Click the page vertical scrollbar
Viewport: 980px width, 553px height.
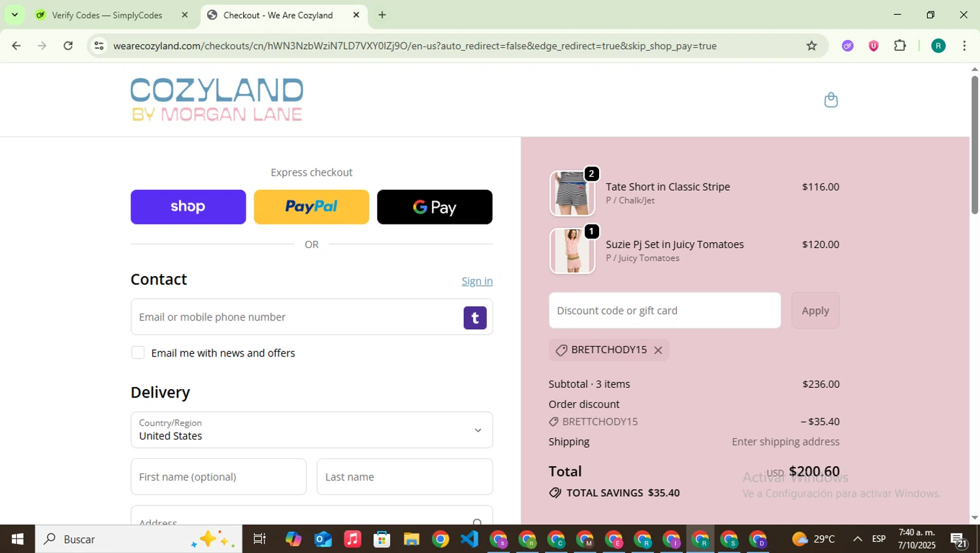point(974,145)
